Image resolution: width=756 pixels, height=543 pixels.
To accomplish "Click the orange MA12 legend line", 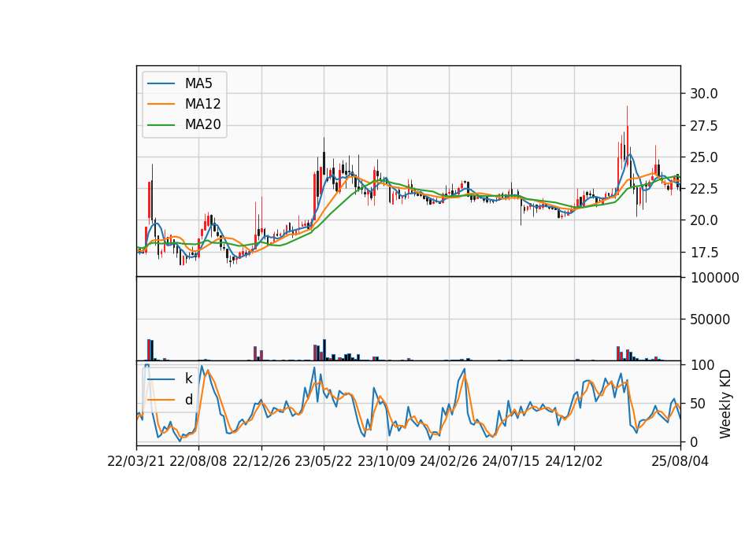I will click(x=161, y=104).
